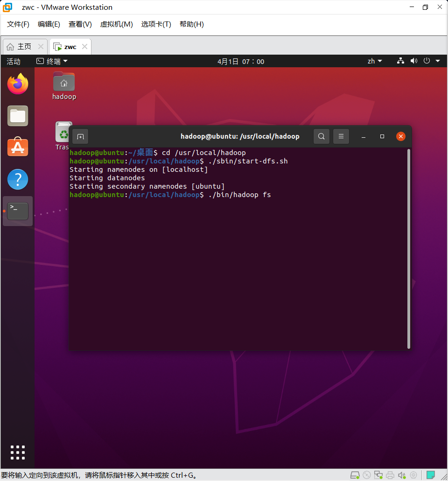This screenshot has height=481, width=448.
Task: Open the terminal hamburger menu
Action: point(341,136)
